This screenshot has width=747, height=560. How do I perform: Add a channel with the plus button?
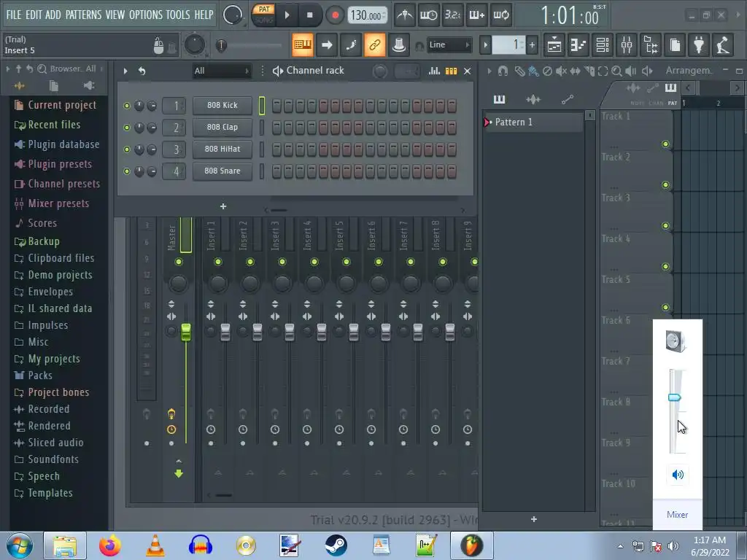(223, 206)
